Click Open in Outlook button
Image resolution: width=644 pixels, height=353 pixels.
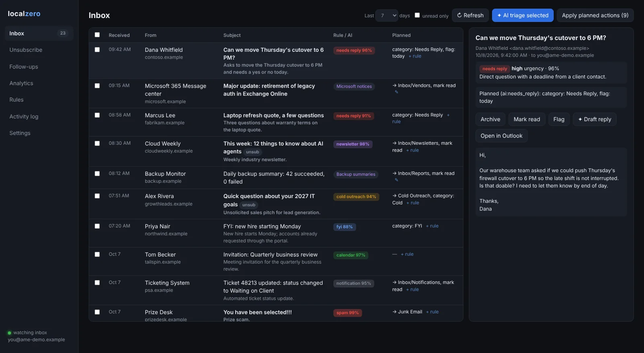[x=501, y=136]
